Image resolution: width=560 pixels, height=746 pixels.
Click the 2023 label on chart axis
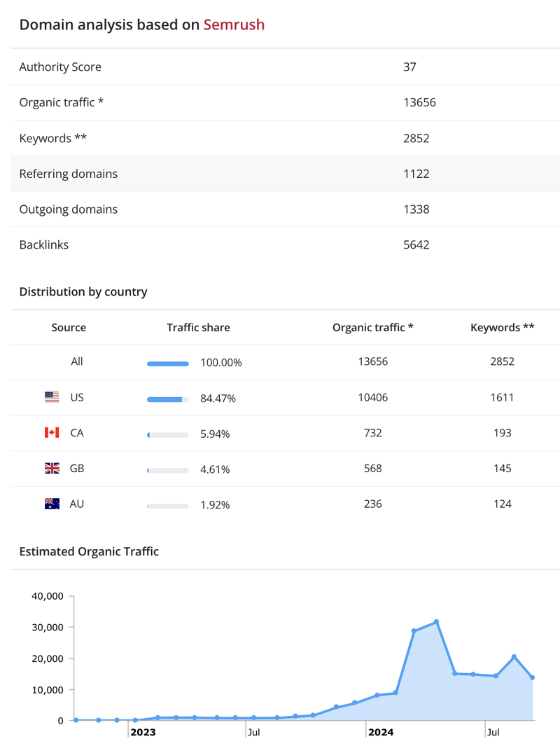tap(143, 732)
